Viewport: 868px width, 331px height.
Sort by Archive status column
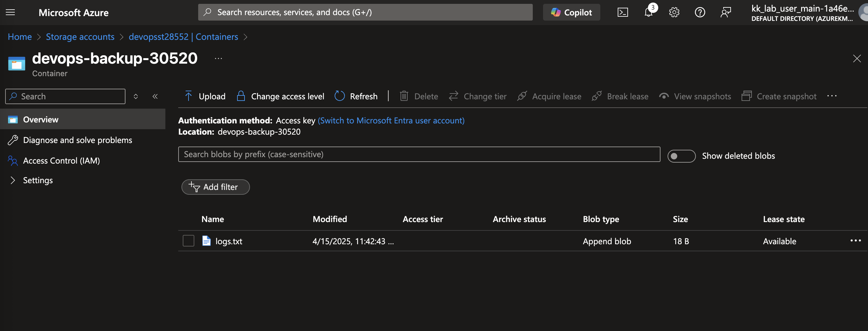coord(519,219)
